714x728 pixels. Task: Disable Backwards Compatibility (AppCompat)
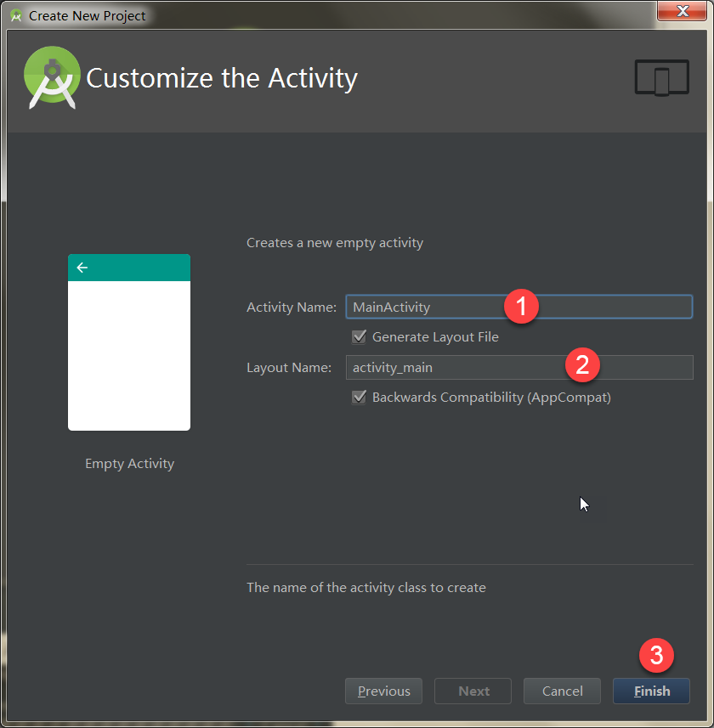tap(359, 397)
